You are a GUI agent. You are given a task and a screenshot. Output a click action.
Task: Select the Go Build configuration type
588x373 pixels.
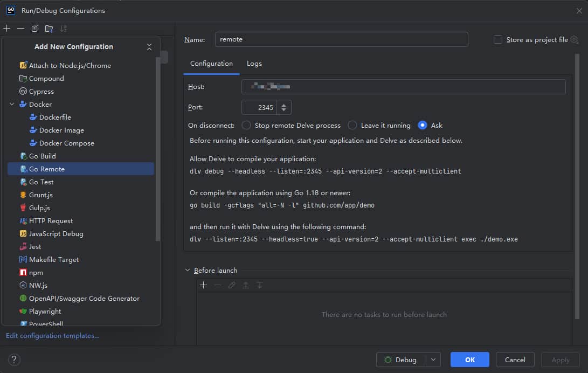(81, 156)
